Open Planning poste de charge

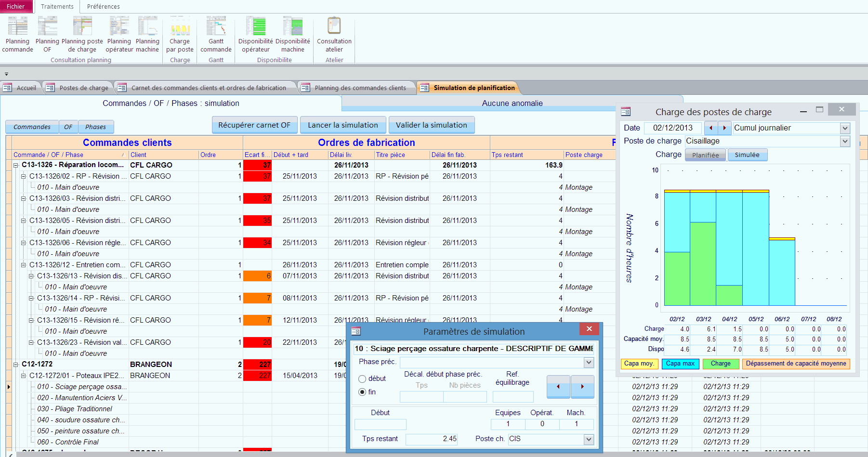pyautogui.click(x=82, y=34)
